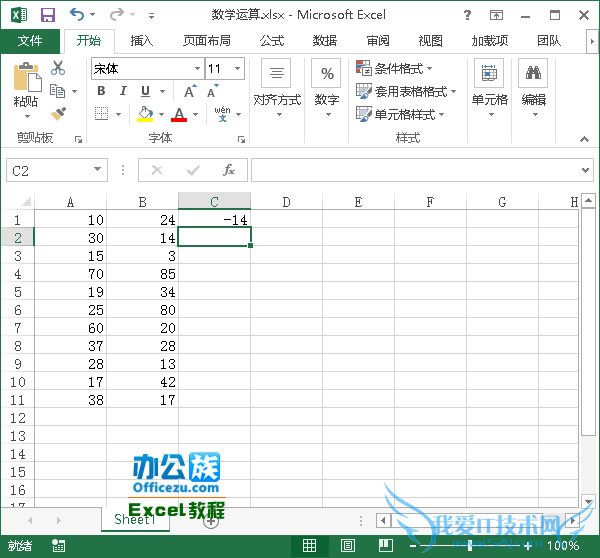This screenshot has width=600, height=558.
Task: Click cell B4 containing 85
Action: tap(142, 273)
